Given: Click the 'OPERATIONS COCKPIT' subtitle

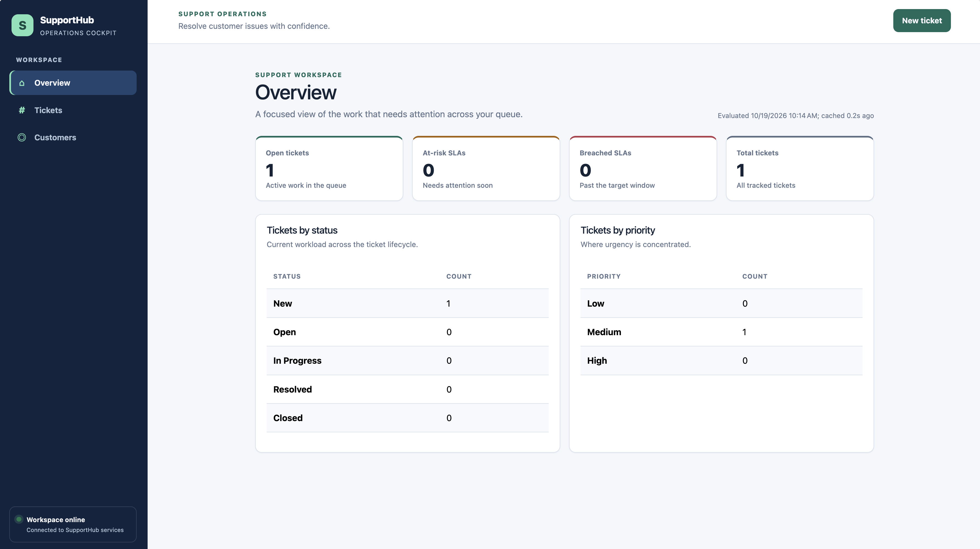Looking at the screenshot, I should (78, 33).
